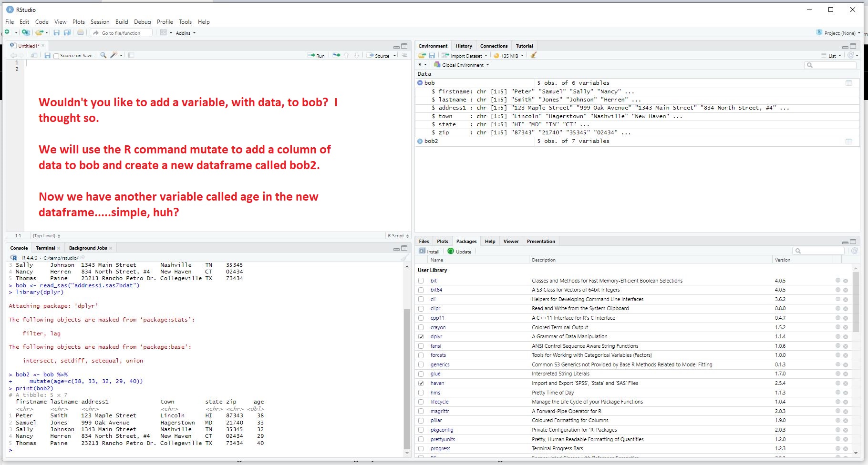Open the Tools menu
Screen dimensions: 868x465
[185, 22]
